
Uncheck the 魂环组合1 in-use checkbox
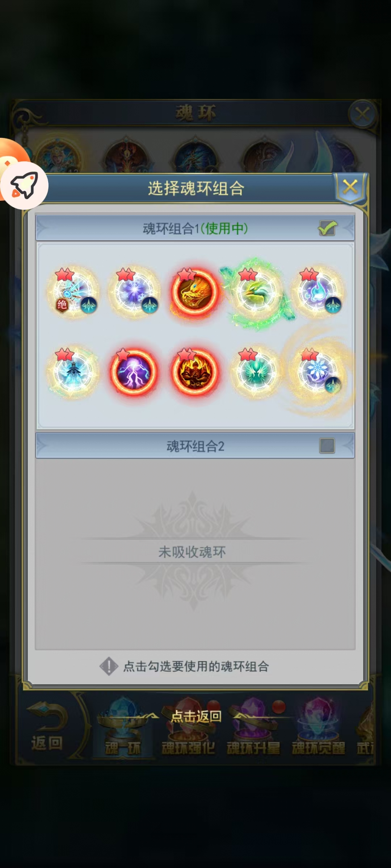click(327, 229)
